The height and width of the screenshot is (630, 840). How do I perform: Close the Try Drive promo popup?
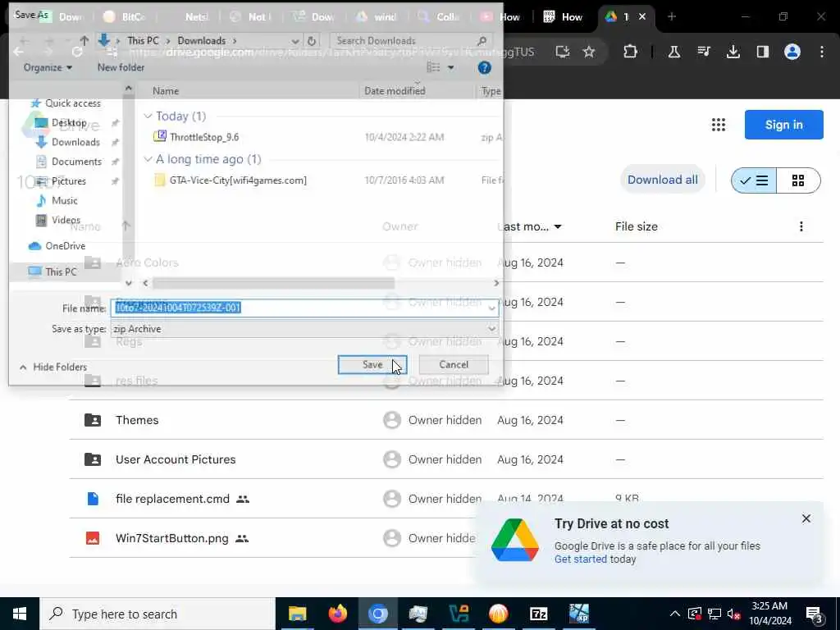tap(806, 518)
